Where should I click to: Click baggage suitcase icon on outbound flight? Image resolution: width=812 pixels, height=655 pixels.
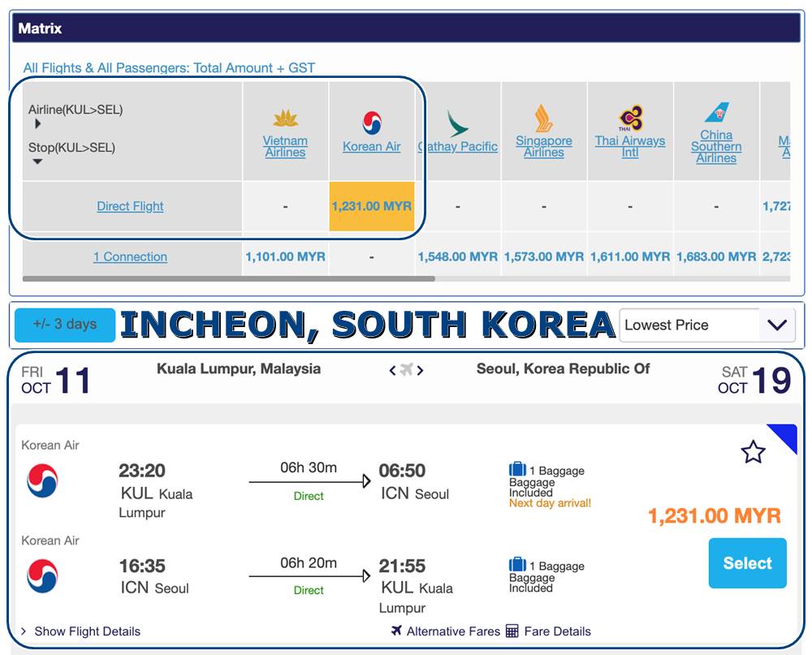click(x=517, y=469)
